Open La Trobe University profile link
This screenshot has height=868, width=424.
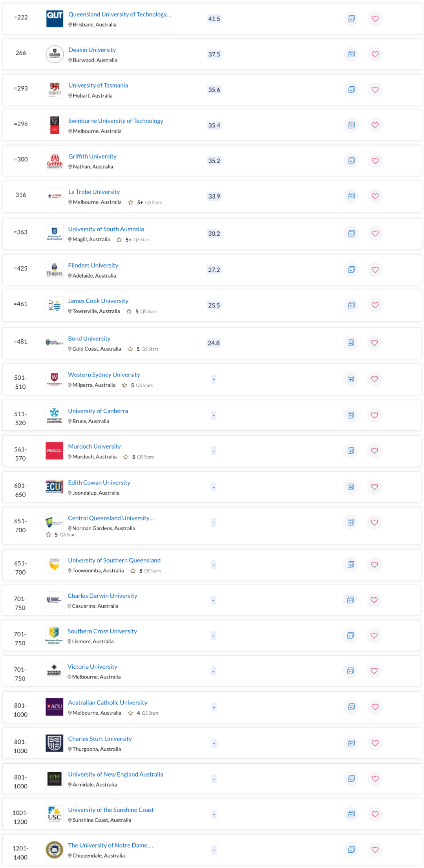(94, 192)
